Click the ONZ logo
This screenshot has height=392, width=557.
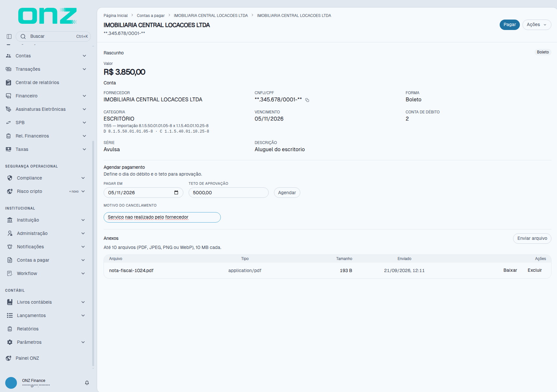pos(48,16)
